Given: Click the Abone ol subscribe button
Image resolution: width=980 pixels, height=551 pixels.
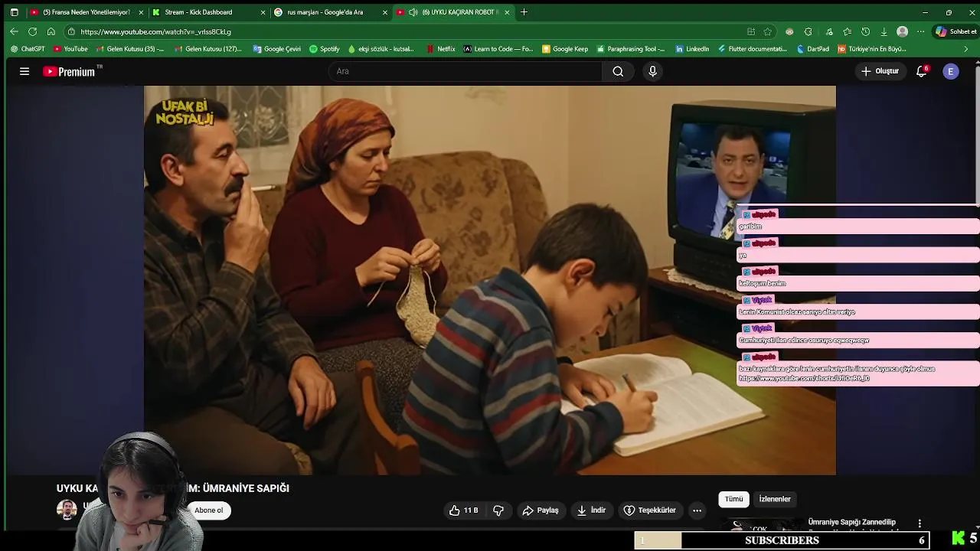Looking at the screenshot, I should coord(208,510).
